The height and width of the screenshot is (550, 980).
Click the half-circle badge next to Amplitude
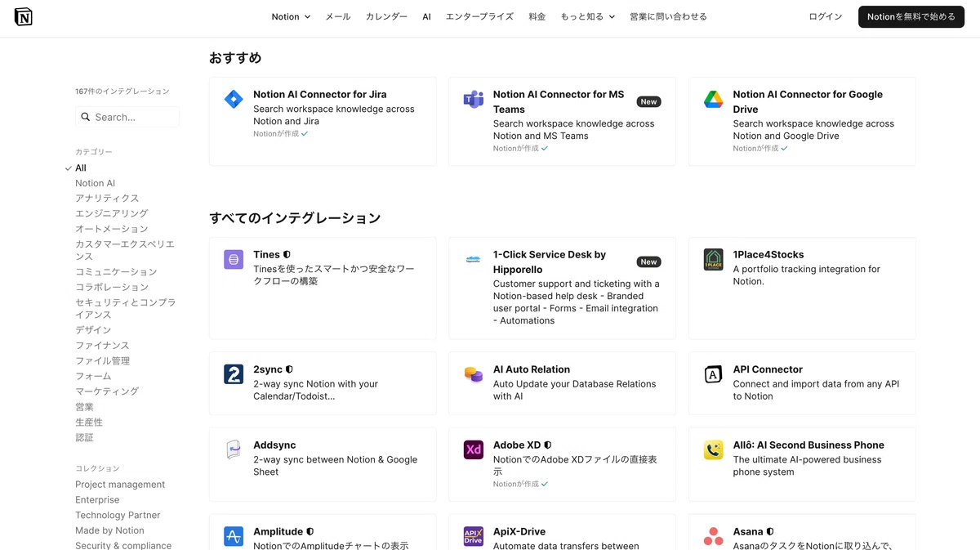tap(310, 532)
